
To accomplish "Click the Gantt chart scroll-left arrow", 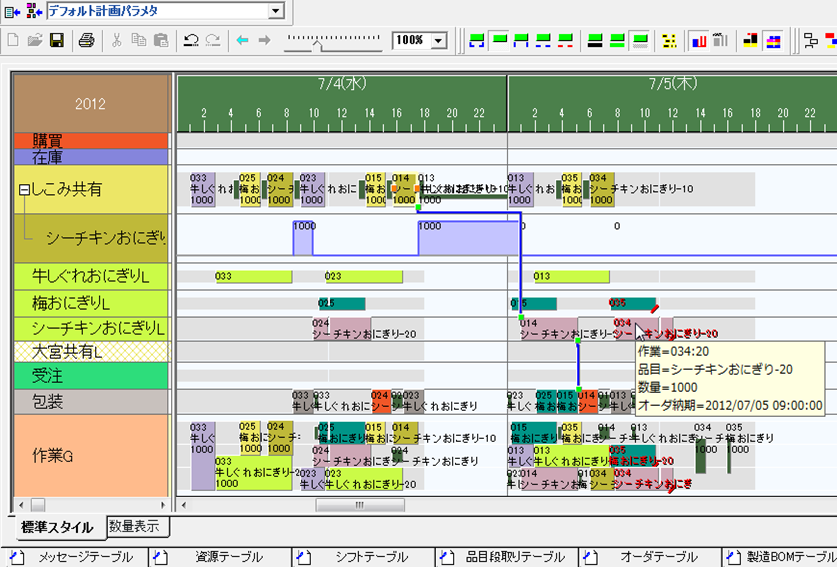I will [x=184, y=505].
